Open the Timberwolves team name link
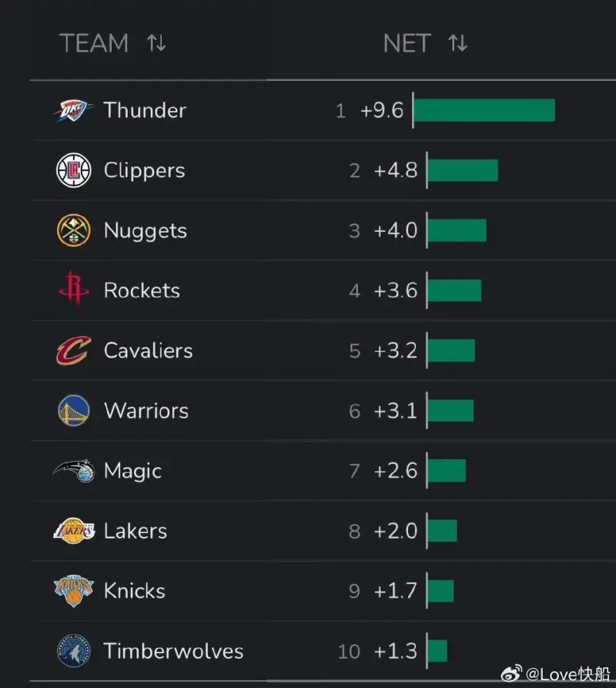Screen dimensions: 616x688 pyautogui.click(x=173, y=651)
